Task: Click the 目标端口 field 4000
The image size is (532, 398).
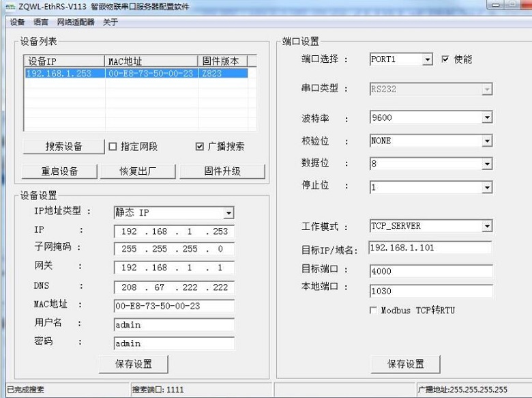Action: point(431,271)
